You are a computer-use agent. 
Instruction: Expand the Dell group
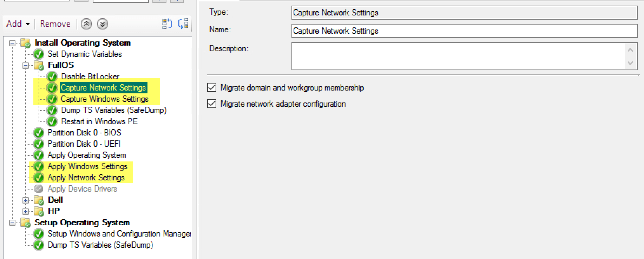coord(26,200)
